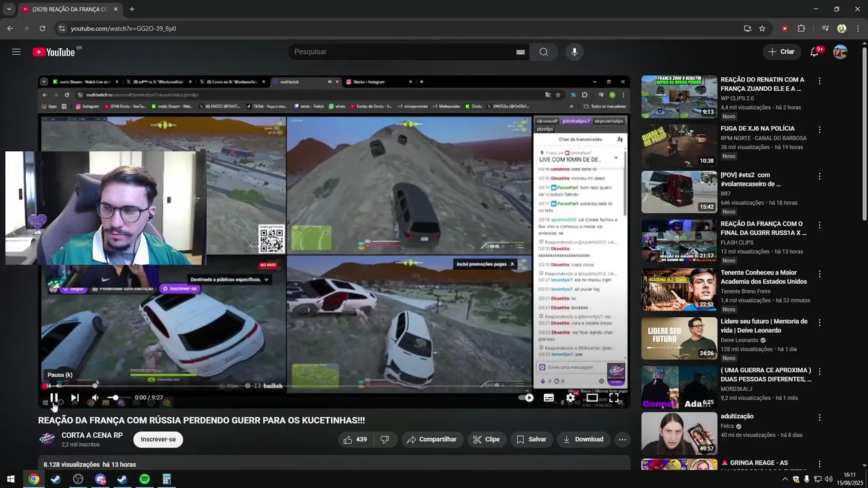Like the video with 439 likes
Viewport: 868px width, 488px height.
click(355, 439)
